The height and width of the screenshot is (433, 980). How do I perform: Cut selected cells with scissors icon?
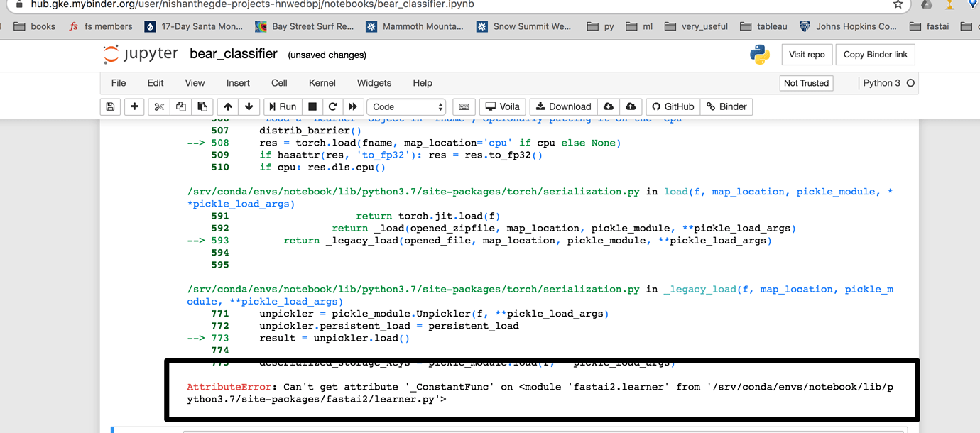(159, 106)
